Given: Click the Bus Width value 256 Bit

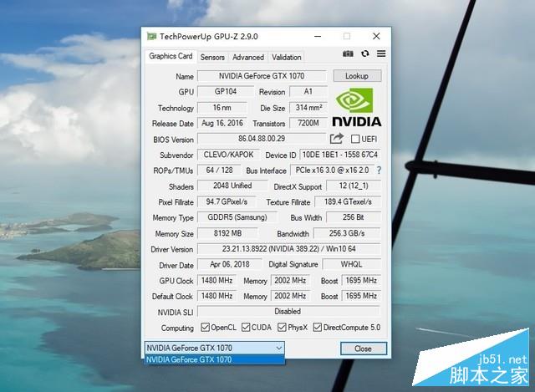Looking at the screenshot, I should (354, 217).
